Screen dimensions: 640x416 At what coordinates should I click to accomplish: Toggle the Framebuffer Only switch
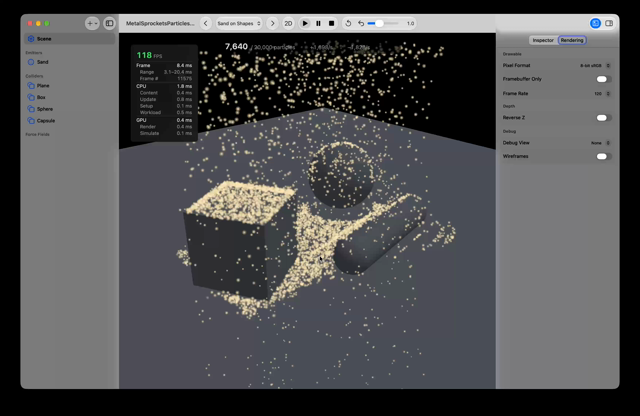(x=603, y=79)
